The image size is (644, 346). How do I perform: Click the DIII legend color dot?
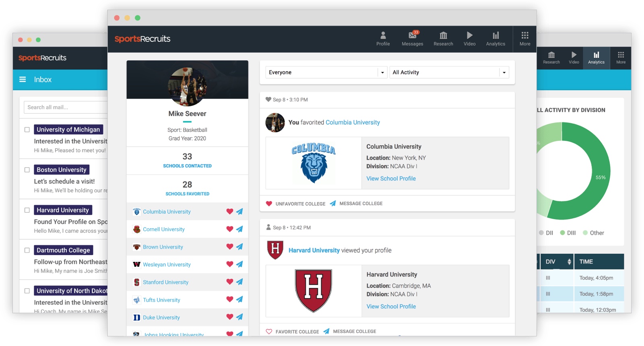point(562,233)
